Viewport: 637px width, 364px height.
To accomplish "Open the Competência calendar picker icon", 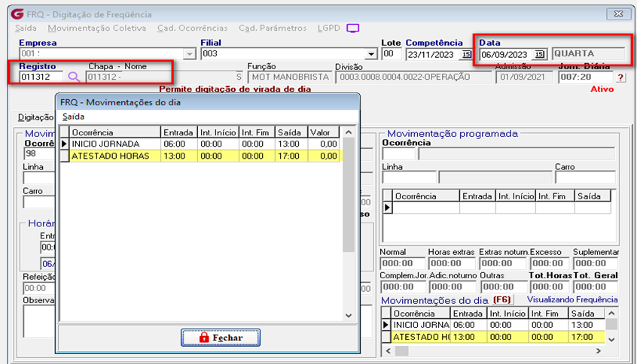I will (x=466, y=54).
